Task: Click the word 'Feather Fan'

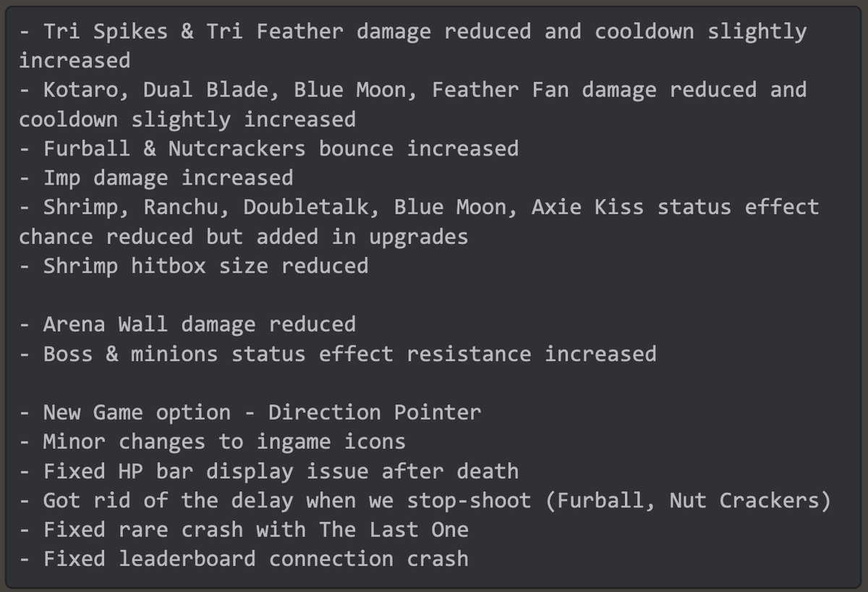Action: point(501,90)
